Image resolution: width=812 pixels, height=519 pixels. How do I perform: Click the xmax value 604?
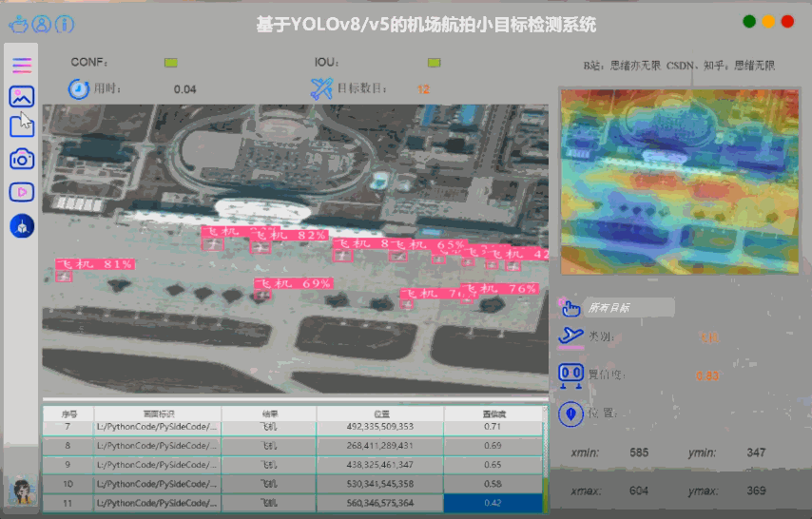(x=639, y=490)
